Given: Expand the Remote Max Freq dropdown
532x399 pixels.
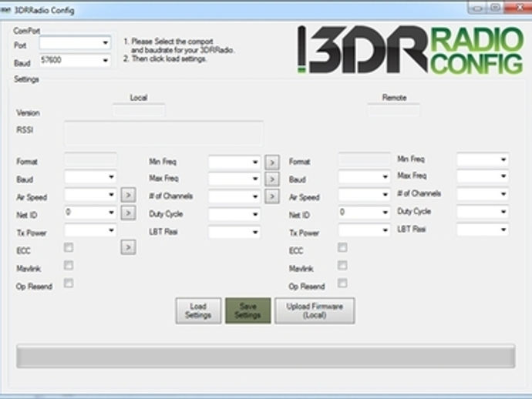Looking at the screenshot, I should coord(483,176).
